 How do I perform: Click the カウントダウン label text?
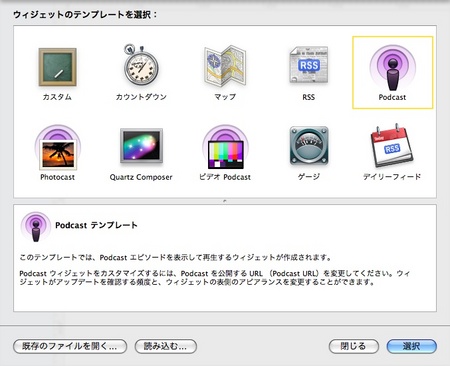pos(141,97)
